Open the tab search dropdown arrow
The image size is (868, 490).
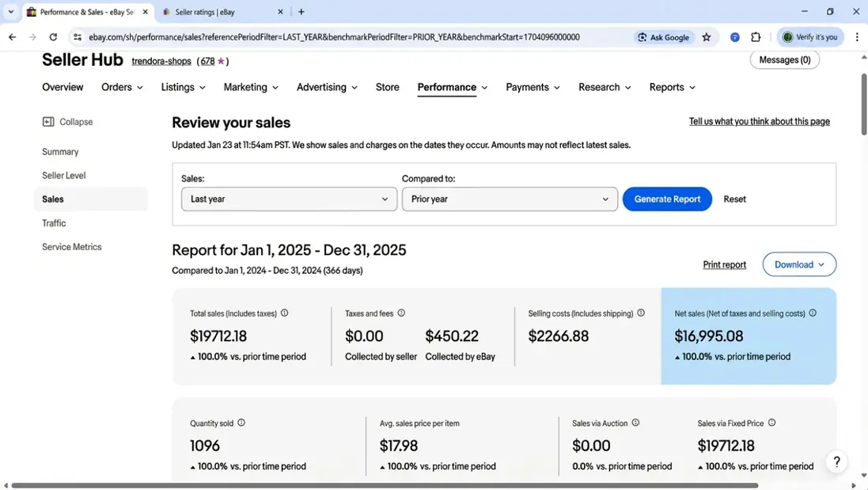10,12
